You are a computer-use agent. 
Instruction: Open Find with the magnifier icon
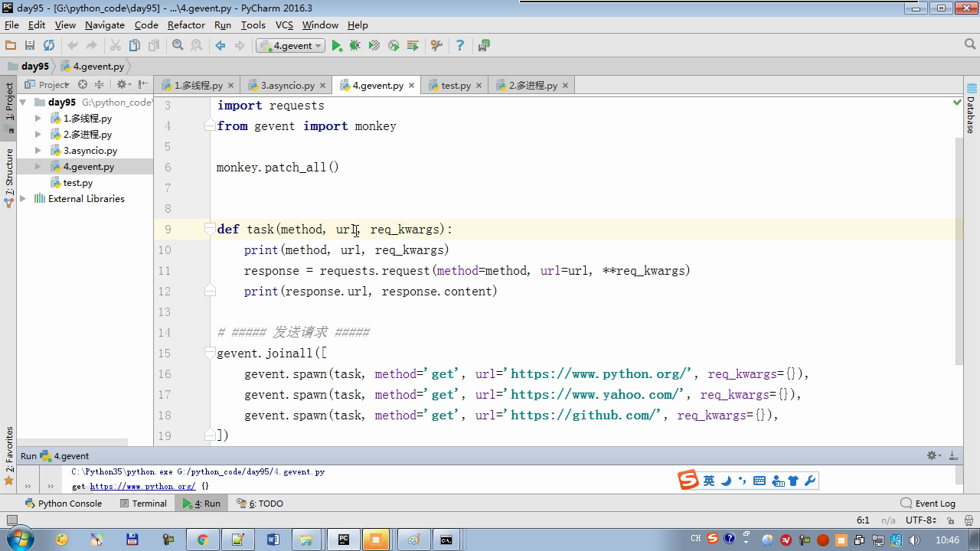178,46
